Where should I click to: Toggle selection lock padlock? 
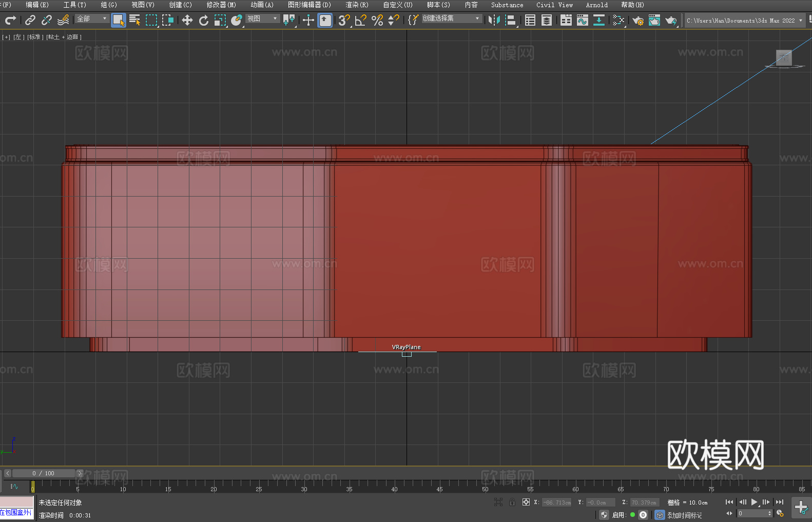[x=512, y=502]
